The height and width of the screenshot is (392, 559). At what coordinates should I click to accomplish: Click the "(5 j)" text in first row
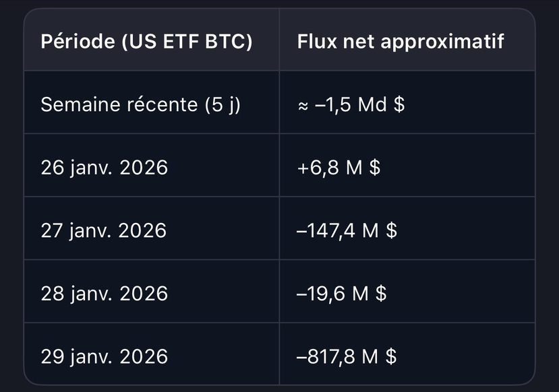[x=223, y=105]
